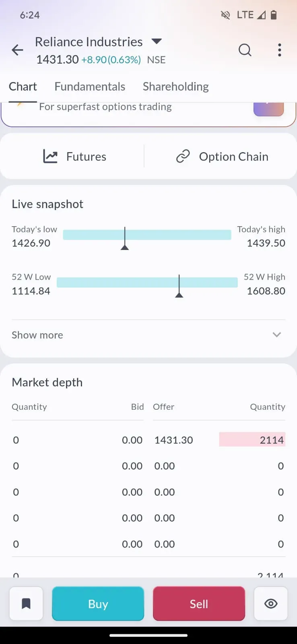Tap the superfast options lightning icon
The width and height of the screenshot is (297, 644).
(x=19, y=105)
